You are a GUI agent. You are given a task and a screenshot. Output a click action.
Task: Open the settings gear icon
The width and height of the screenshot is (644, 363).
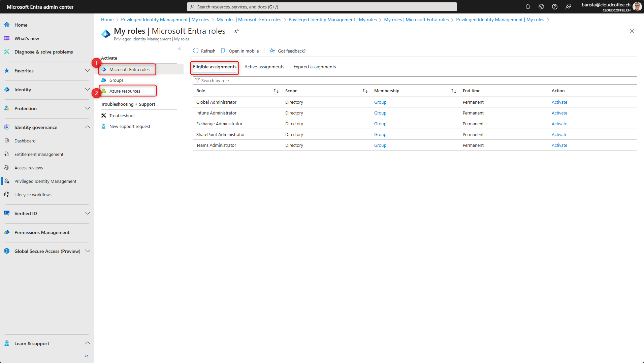(x=541, y=7)
